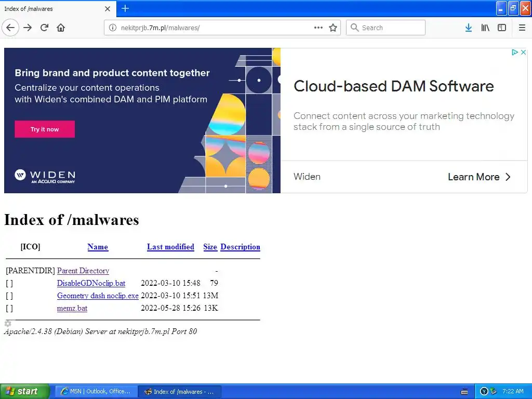
Task: Click the AdChoices triangle icon on ad
Action: coord(515,52)
